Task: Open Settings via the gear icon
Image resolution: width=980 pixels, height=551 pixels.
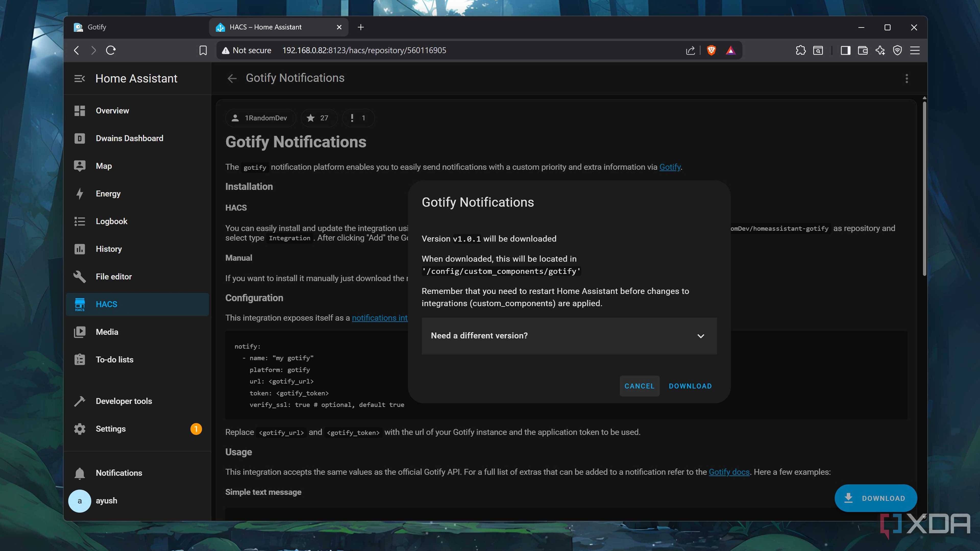Action: [80, 429]
